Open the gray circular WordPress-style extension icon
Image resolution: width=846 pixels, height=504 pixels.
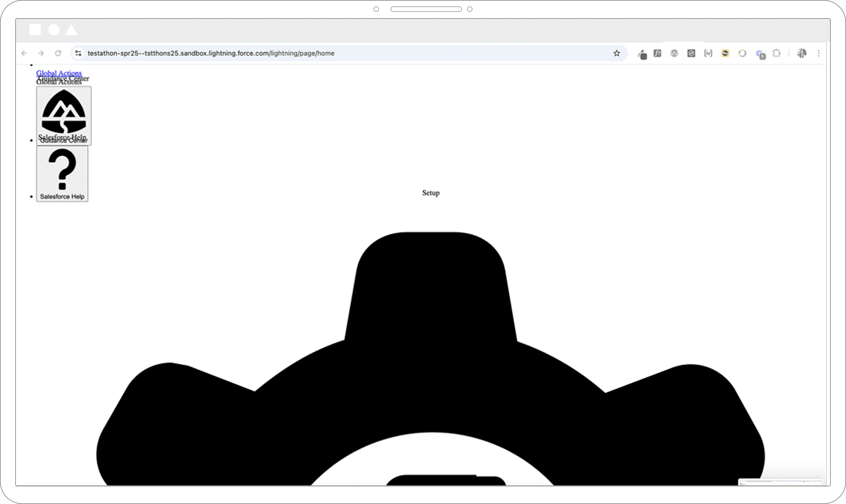(x=675, y=53)
